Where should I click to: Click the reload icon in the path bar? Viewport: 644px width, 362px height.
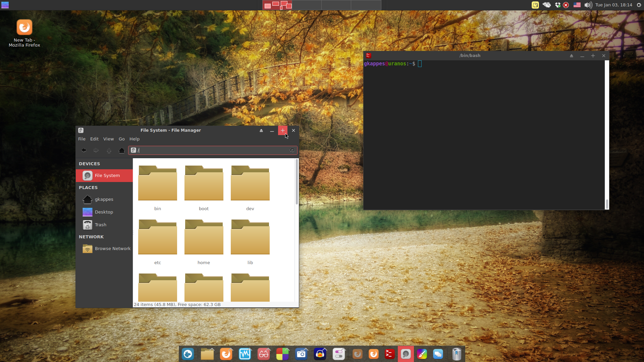[x=292, y=150]
